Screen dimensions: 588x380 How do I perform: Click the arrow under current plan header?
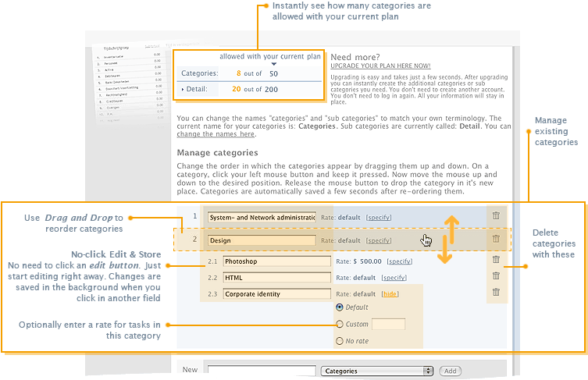point(274,65)
